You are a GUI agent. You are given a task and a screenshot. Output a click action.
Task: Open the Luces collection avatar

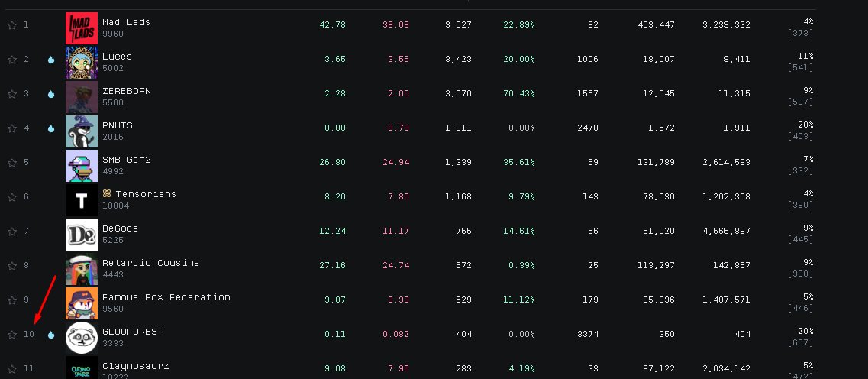click(82, 63)
